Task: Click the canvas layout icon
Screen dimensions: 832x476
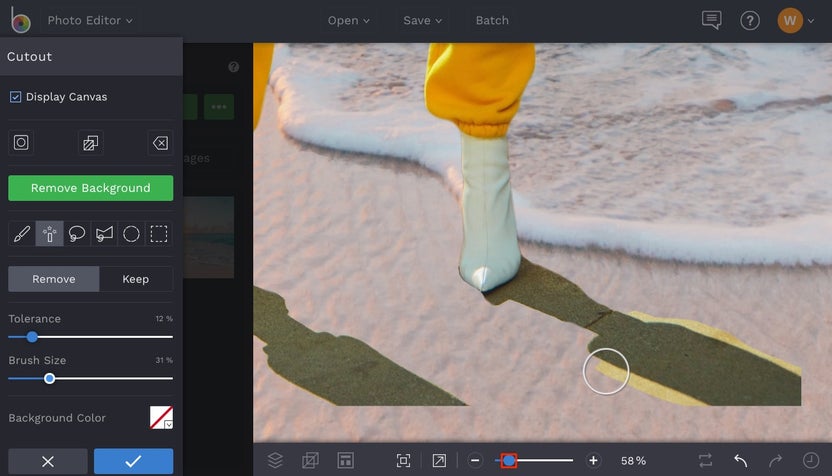Action: pos(345,460)
